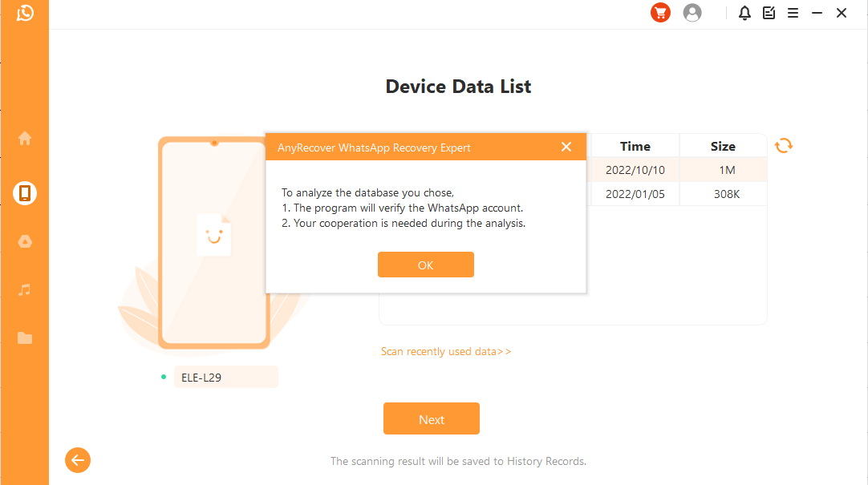The width and height of the screenshot is (868, 485).
Task: Click the shopping cart purchase icon
Action: tap(660, 13)
